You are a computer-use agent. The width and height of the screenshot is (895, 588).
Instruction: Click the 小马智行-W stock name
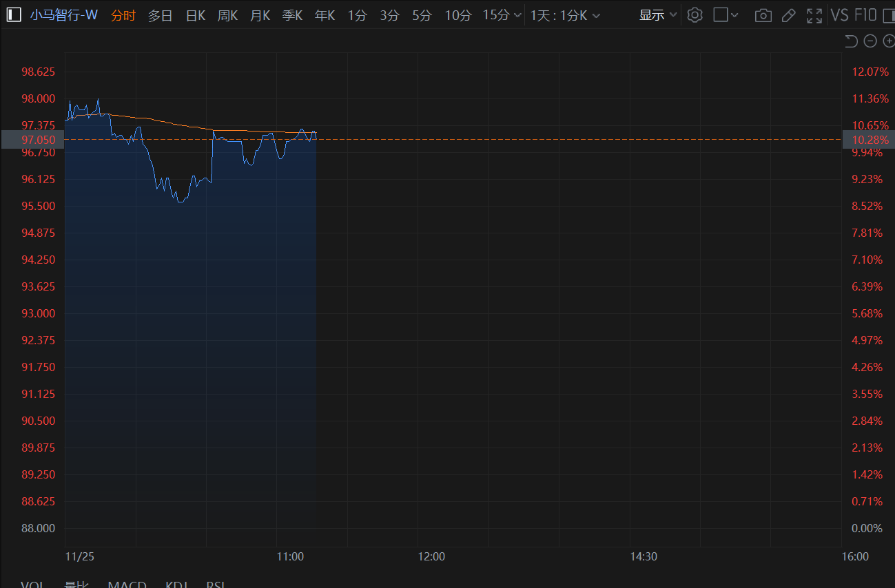[x=64, y=15]
